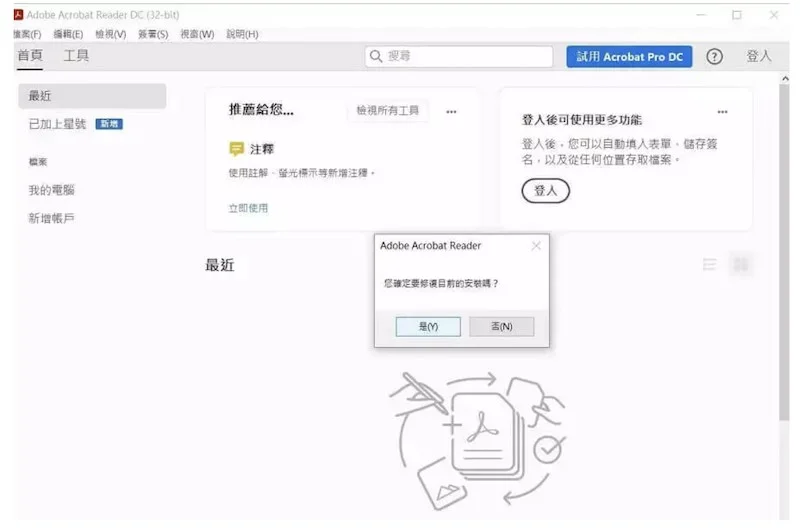The height and width of the screenshot is (529, 800).
Task: Open the 視窗(W) menu
Action: [197, 34]
